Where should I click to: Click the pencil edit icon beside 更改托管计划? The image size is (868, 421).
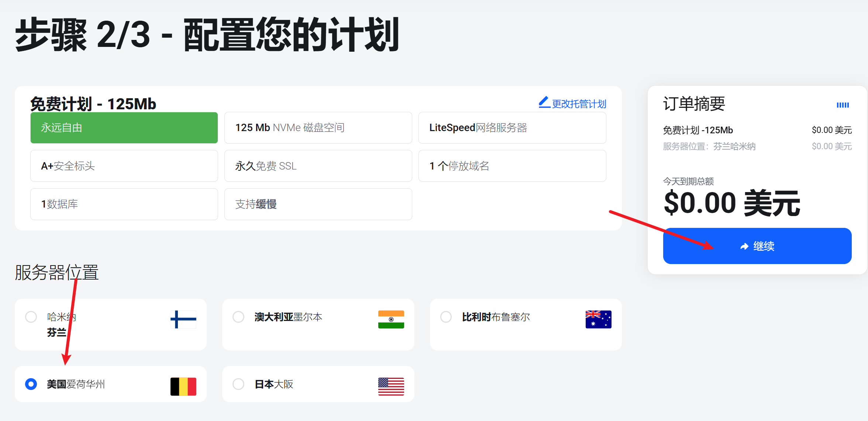tap(544, 102)
